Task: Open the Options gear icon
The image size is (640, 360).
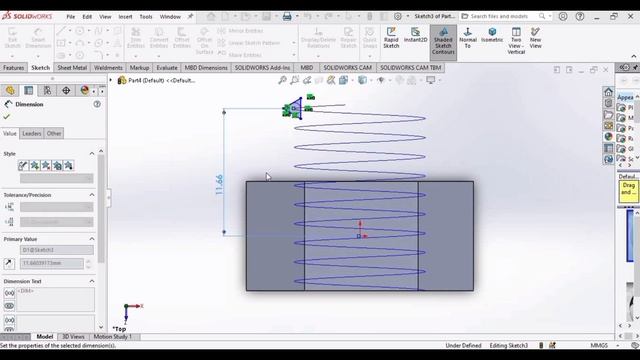Action: click(x=398, y=16)
